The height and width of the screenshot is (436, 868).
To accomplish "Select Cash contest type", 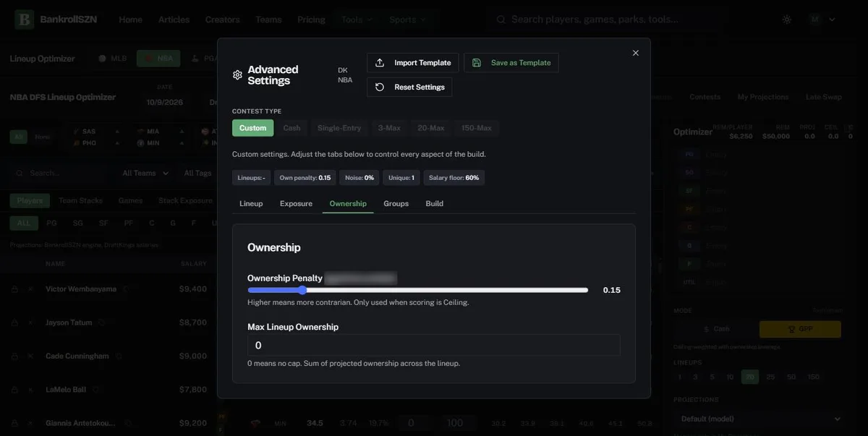I will coord(292,128).
